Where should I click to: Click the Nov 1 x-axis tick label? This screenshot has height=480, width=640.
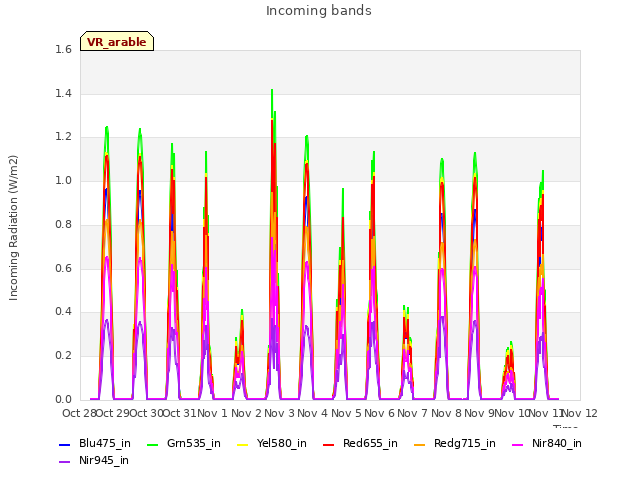click(x=212, y=413)
